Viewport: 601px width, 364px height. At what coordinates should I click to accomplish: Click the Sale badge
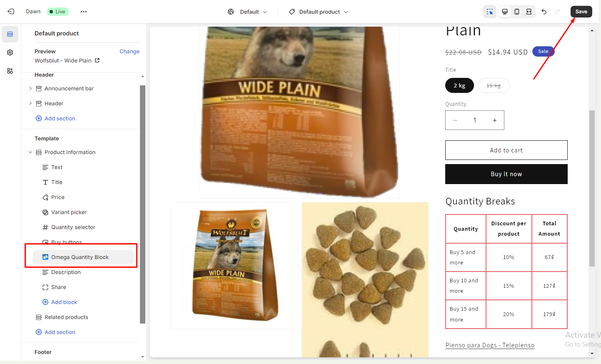543,52
